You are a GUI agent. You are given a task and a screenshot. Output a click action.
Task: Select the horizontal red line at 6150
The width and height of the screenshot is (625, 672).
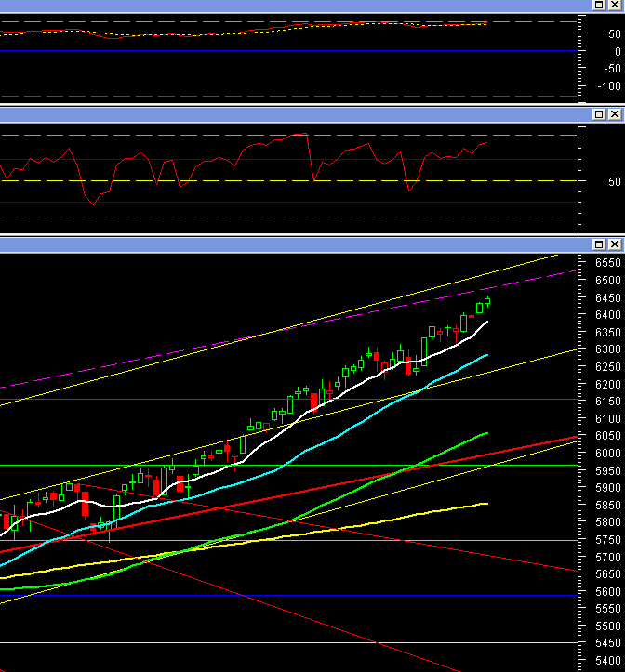point(288,400)
